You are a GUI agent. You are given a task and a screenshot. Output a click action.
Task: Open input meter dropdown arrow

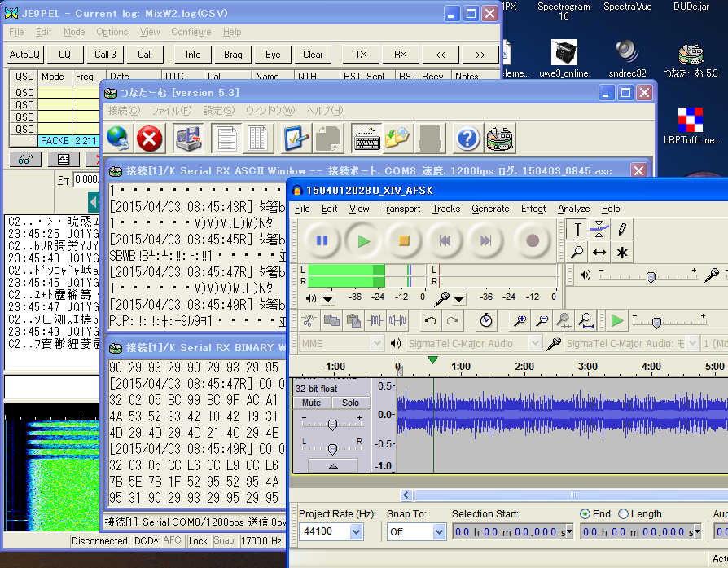click(x=458, y=299)
